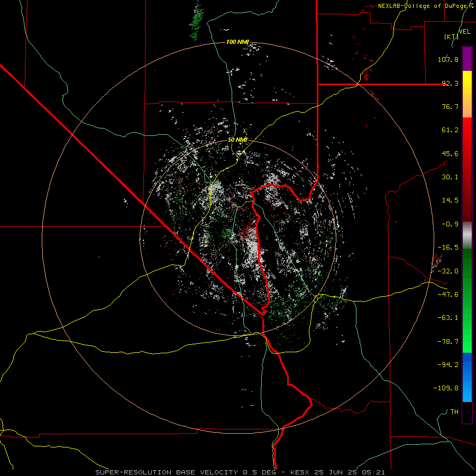This screenshot has height=476, width=476.
Task: Click the VEL legend title
Action: pyautogui.click(x=465, y=32)
